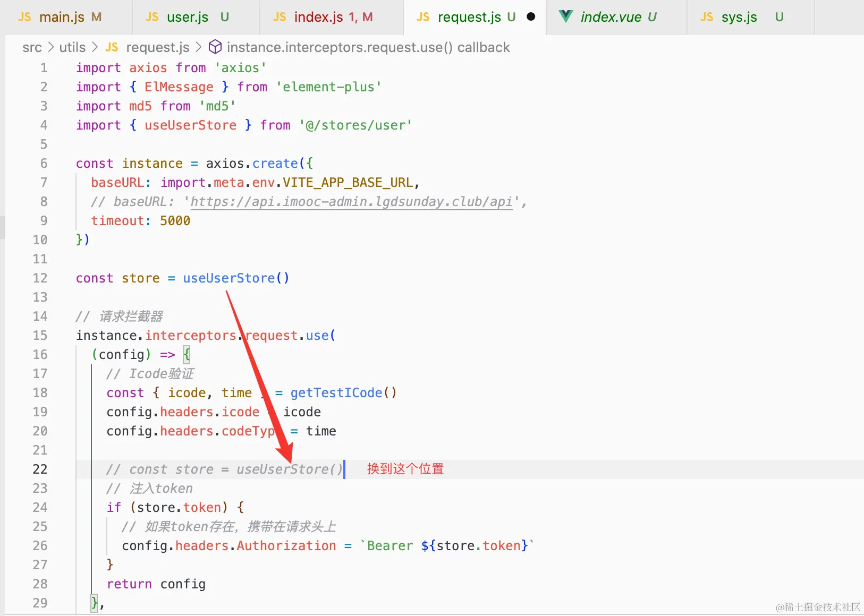
Task: Click VITE_APP_BASE_URL on line 7
Action: [348, 183]
